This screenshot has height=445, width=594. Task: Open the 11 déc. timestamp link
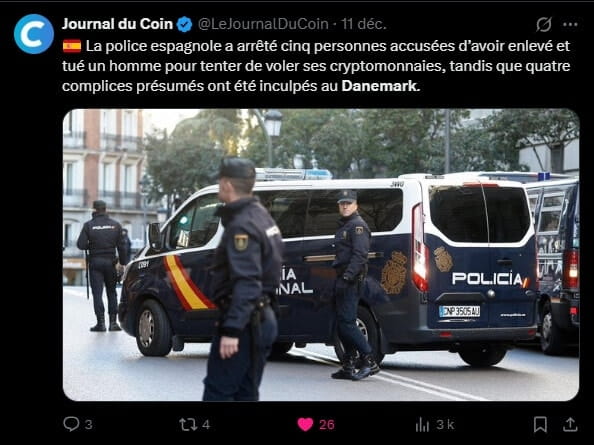[x=364, y=24]
